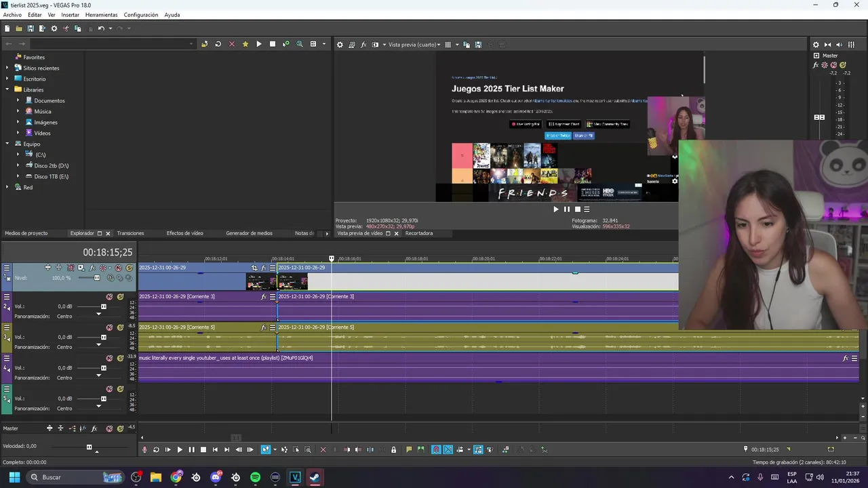Viewport: 868px width, 488px height.
Task: Switch to the Transiciones tab
Action: 130,233
